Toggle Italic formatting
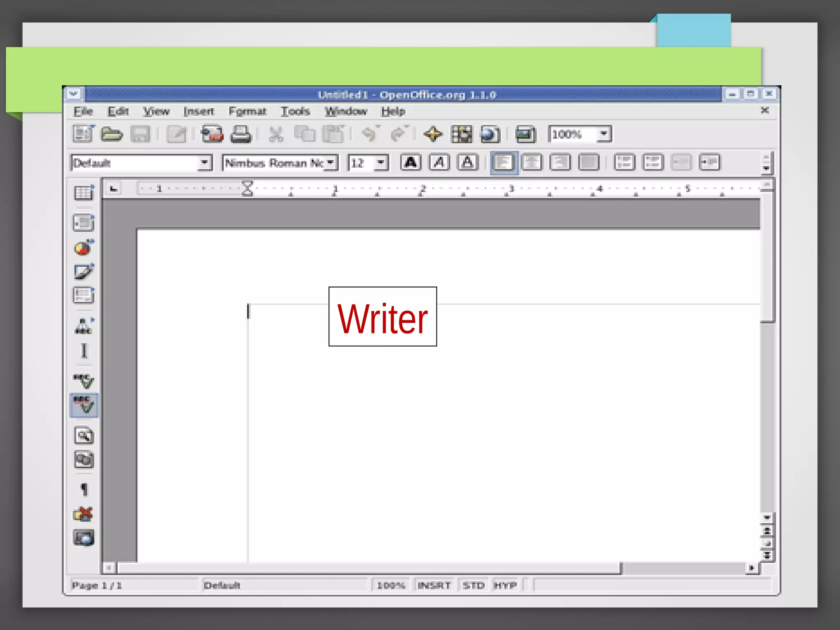The image size is (840, 630). [x=439, y=163]
